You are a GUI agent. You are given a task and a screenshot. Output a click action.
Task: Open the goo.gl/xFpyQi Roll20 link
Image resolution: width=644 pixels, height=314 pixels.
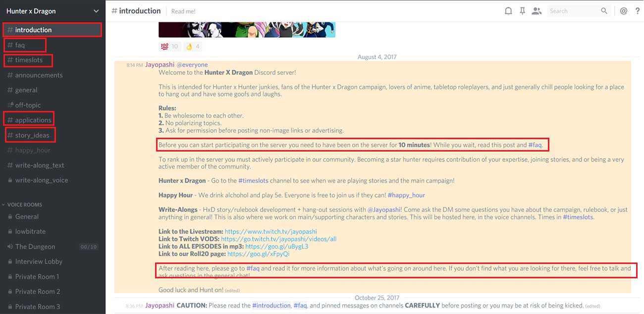pyautogui.click(x=258, y=254)
